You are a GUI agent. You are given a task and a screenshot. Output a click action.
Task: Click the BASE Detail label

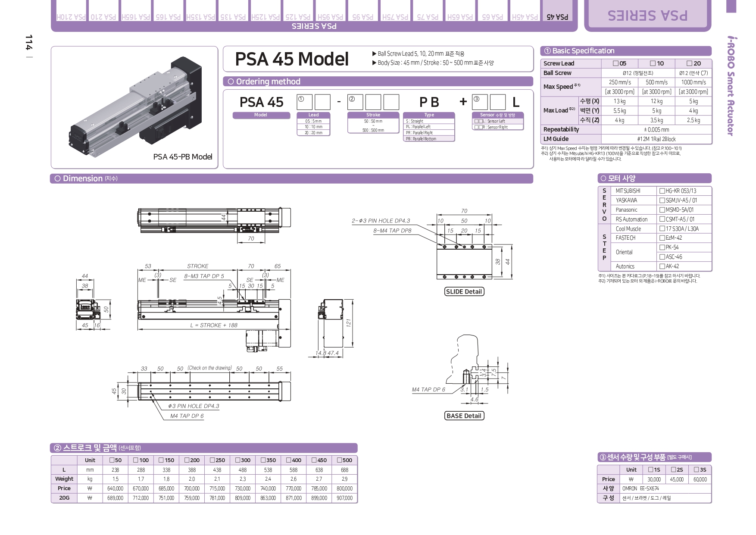tap(464, 416)
